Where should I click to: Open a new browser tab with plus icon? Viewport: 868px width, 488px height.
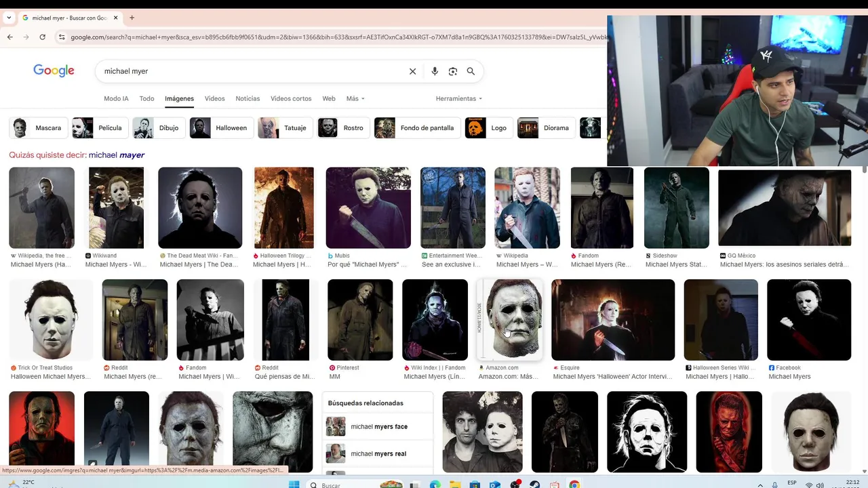point(132,18)
